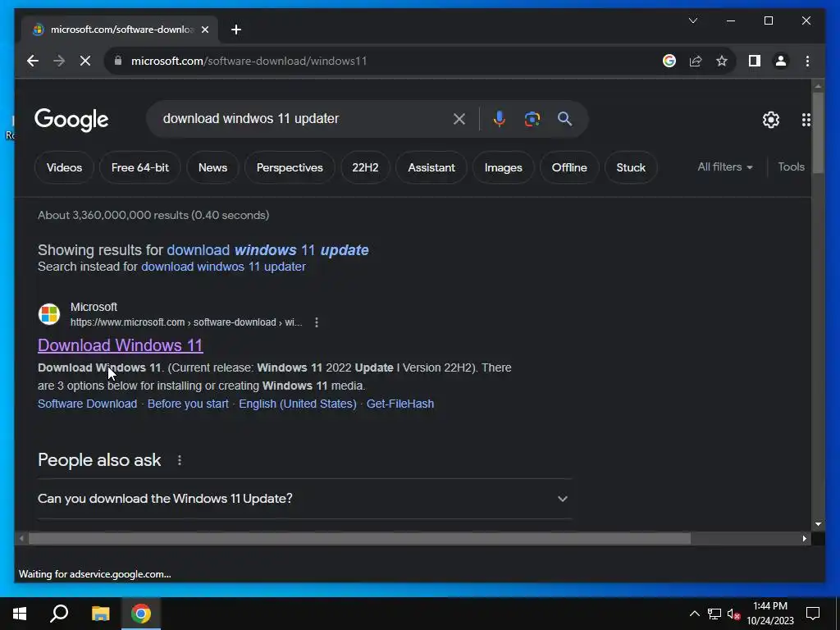Viewport: 840px width, 630px height.
Task: Start voice search with the microphone icon
Action: [x=500, y=119]
